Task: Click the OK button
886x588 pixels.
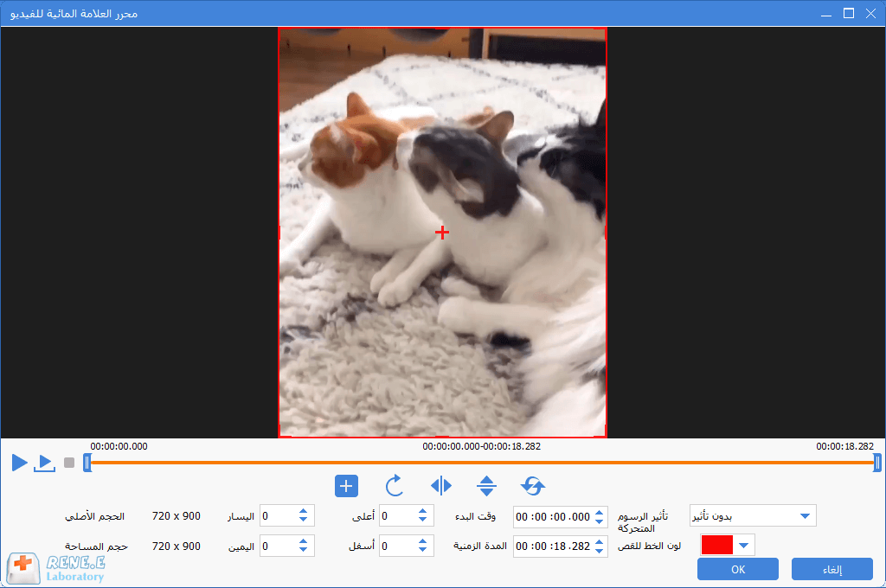Action: point(737,569)
